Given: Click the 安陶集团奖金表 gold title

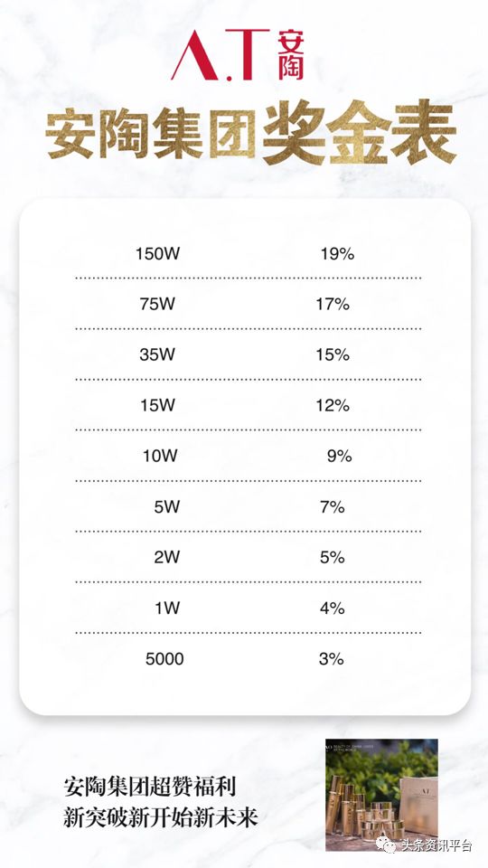Looking at the screenshot, I should (250, 132).
